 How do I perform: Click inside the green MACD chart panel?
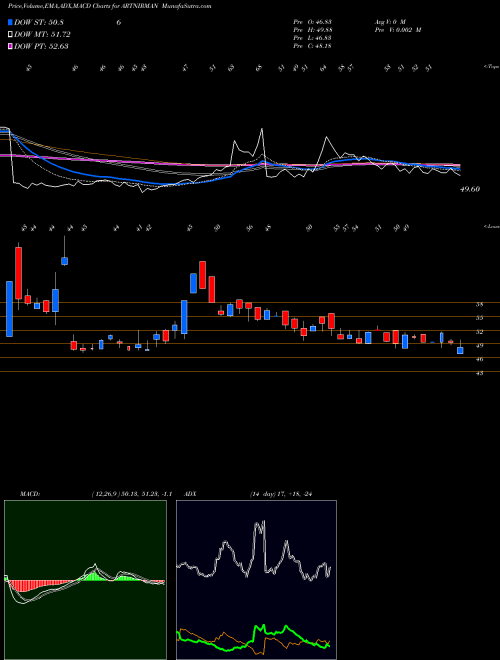[85, 580]
